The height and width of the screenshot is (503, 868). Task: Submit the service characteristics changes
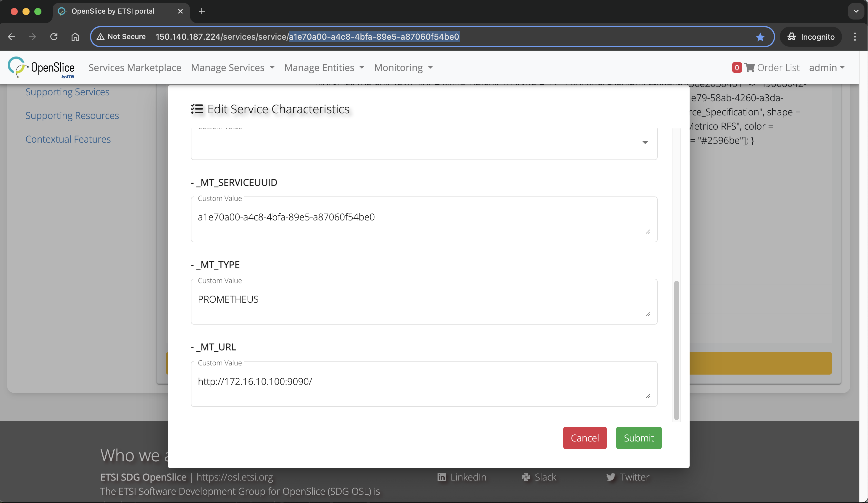pos(638,438)
